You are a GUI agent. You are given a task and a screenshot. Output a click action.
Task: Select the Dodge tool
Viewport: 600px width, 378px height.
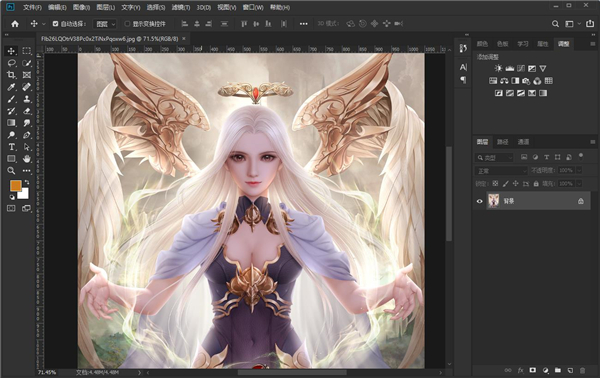(11, 135)
